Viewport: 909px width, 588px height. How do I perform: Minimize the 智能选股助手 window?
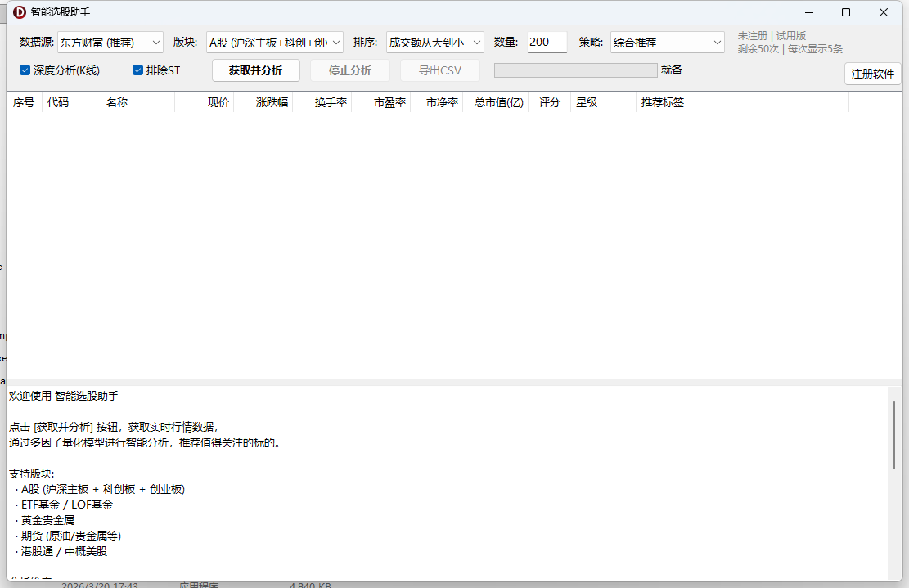pyautogui.click(x=809, y=12)
